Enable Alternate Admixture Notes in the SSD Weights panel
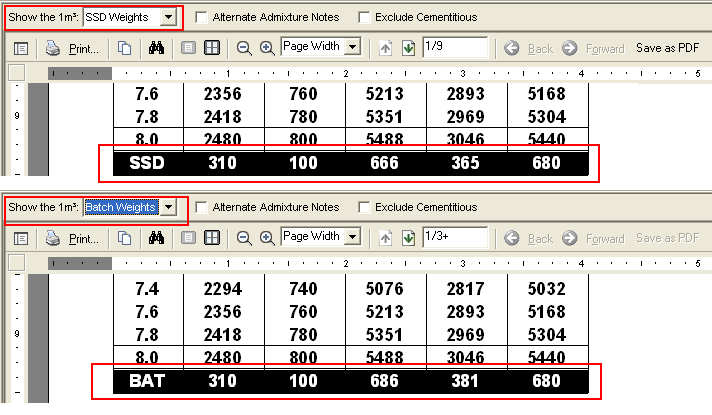 coord(202,17)
